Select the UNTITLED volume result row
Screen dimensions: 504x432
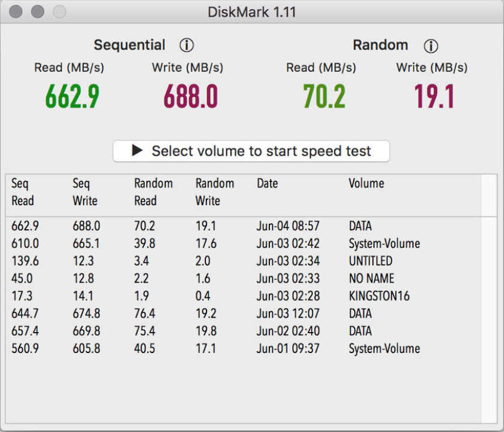point(239,261)
